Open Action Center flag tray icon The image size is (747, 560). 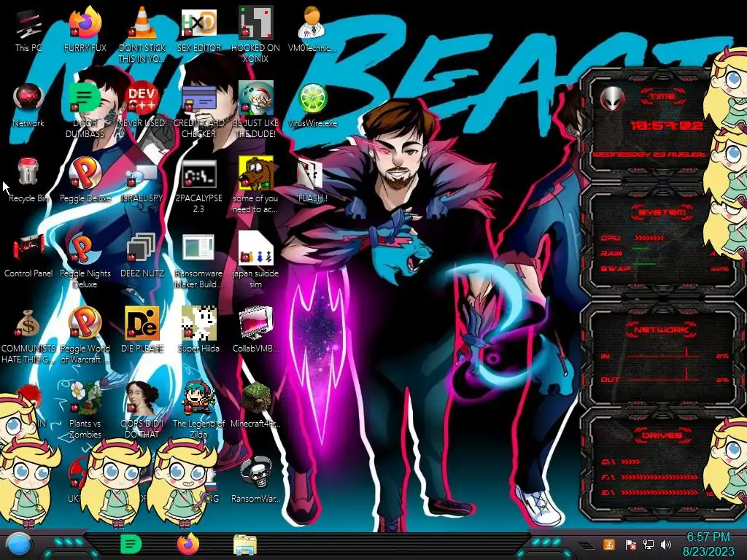pos(630,545)
